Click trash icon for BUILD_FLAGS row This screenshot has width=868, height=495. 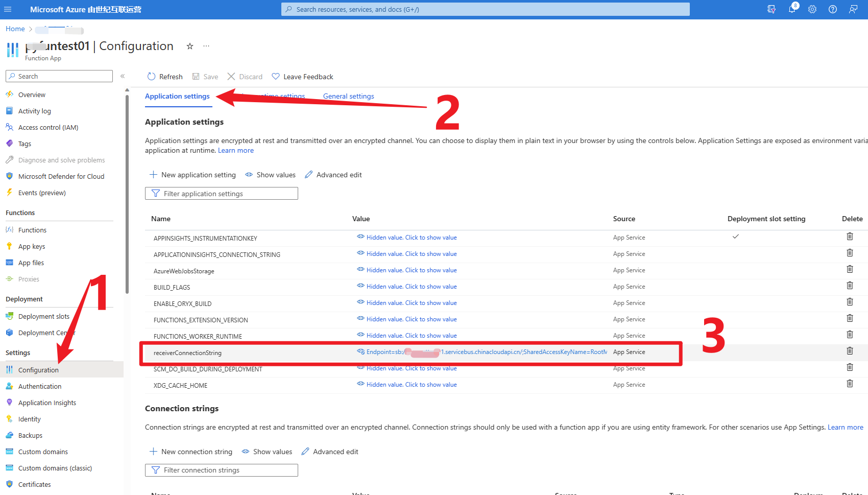click(x=850, y=286)
